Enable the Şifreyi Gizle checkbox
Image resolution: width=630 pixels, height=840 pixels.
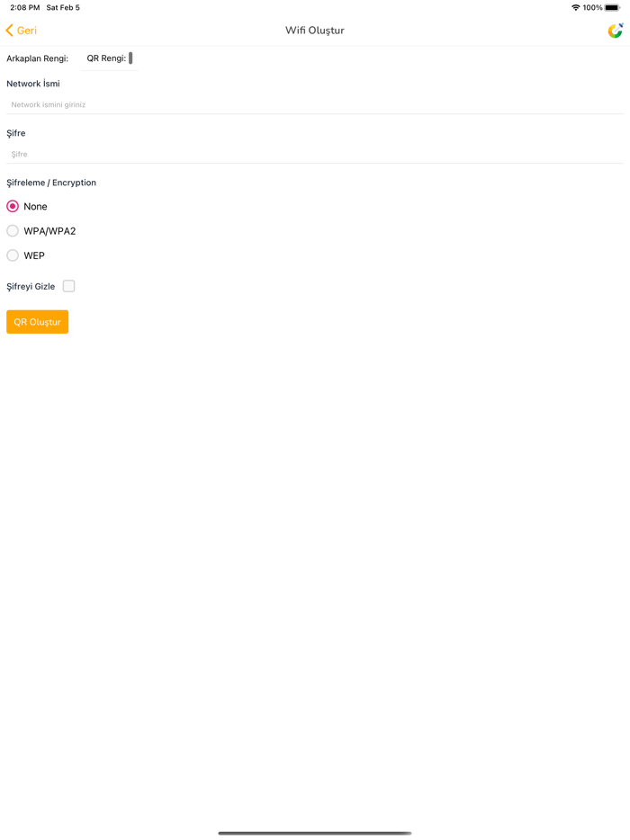[68, 286]
